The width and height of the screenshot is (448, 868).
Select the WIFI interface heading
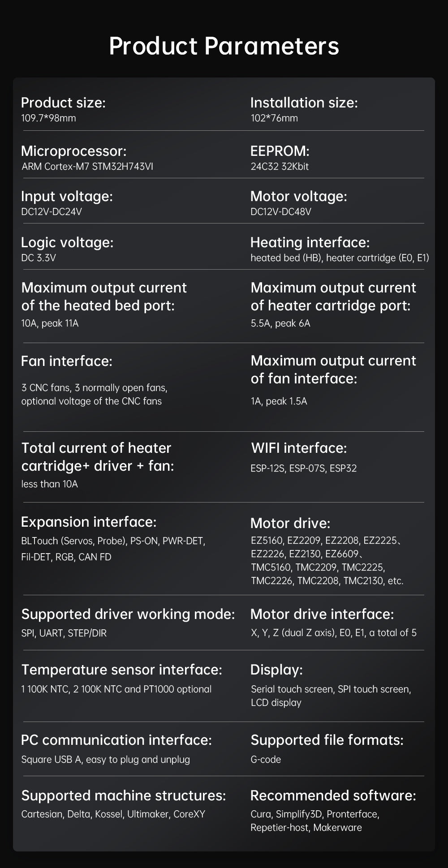pyautogui.click(x=299, y=448)
